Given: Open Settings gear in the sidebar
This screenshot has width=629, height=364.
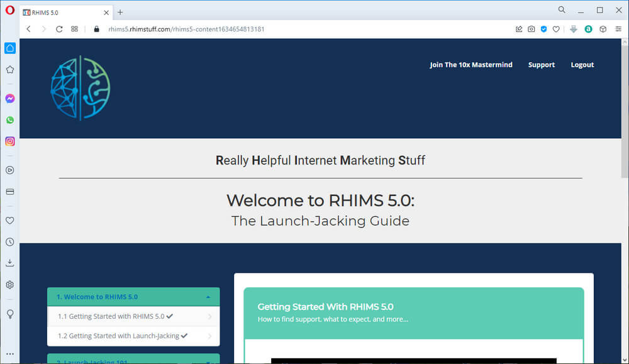Looking at the screenshot, I should tap(10, 285).
